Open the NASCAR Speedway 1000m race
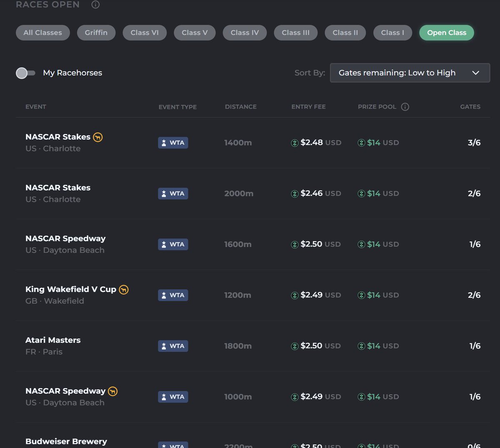 pyautogui.click(x=253, y=397)
